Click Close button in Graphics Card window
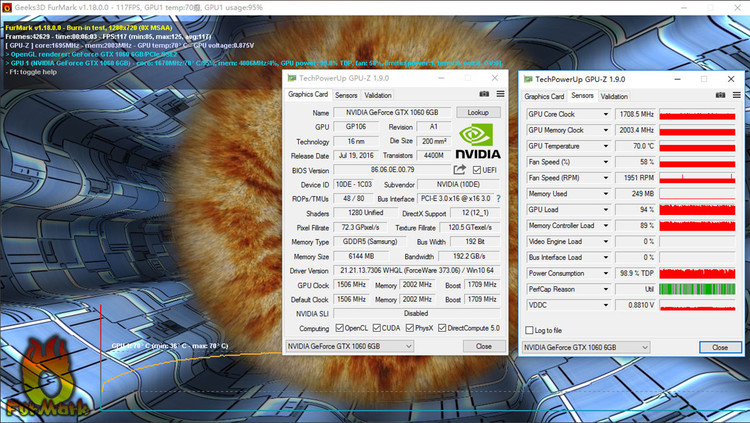Screen dimensions: 750x423 pos(484,346)
